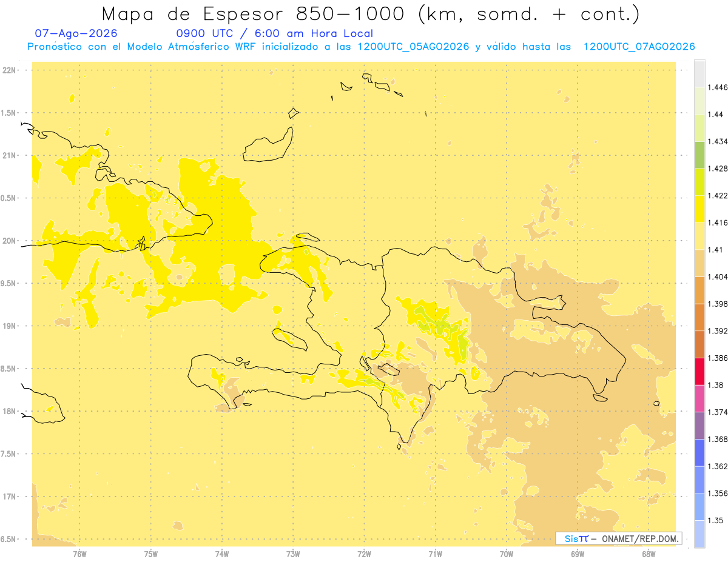Click the colorbar value '1.356'
This screenshot has height=562, width=728.
coord(717,493)
